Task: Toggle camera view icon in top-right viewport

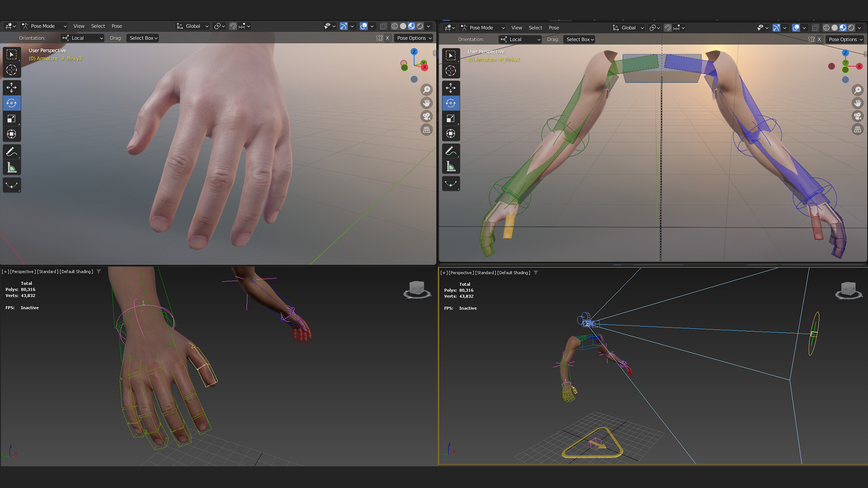Action: pos(858,116)
